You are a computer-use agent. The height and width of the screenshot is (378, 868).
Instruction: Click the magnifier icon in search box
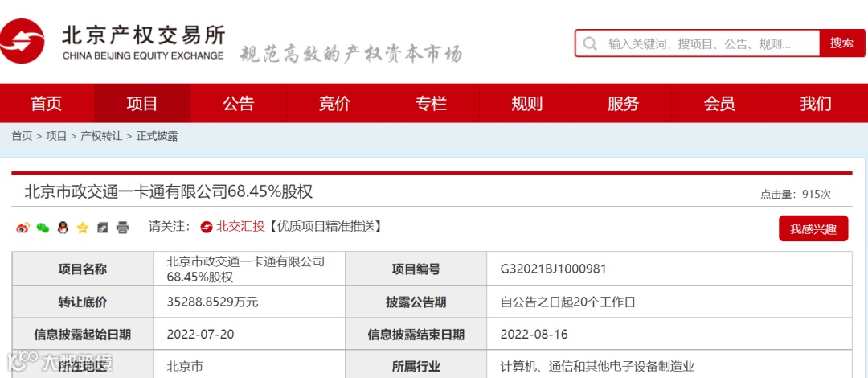pos(590,43)
